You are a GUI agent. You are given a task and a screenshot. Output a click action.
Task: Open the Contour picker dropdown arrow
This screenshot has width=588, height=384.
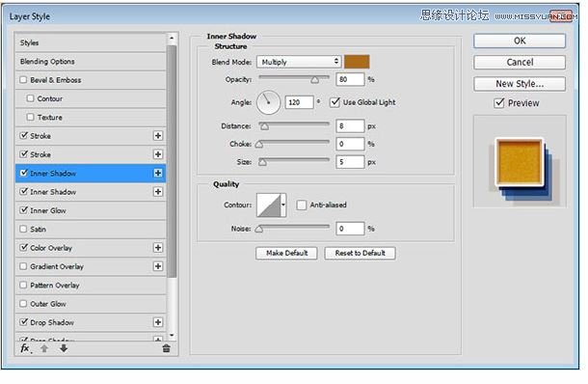pos(283,205)
